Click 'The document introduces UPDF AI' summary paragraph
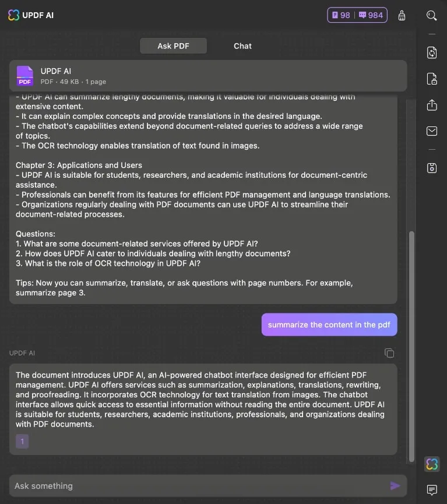This screenshot has width=447, height=504. click(x=200, y=400)
